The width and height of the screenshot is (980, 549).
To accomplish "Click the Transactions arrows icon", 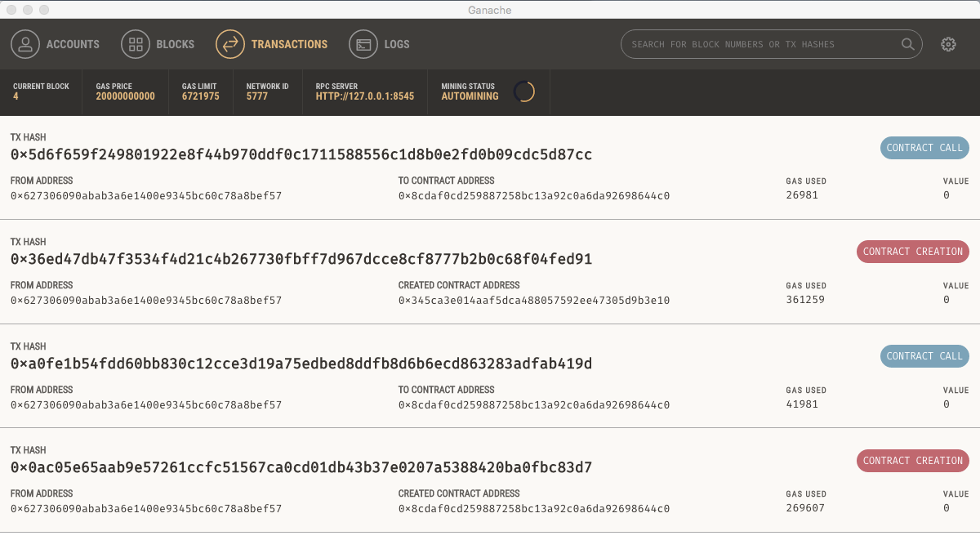I will [230, 44].
